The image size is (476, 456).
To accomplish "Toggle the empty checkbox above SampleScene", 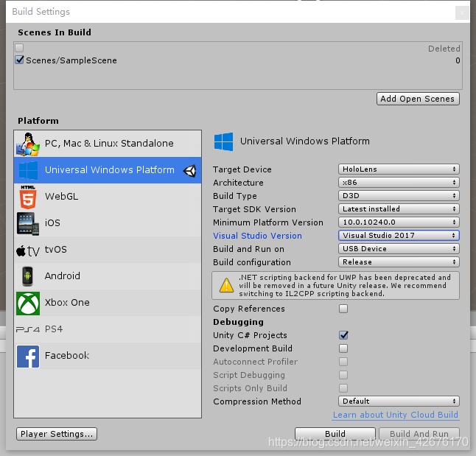I will pyautogui.click(x=19, y=48).
